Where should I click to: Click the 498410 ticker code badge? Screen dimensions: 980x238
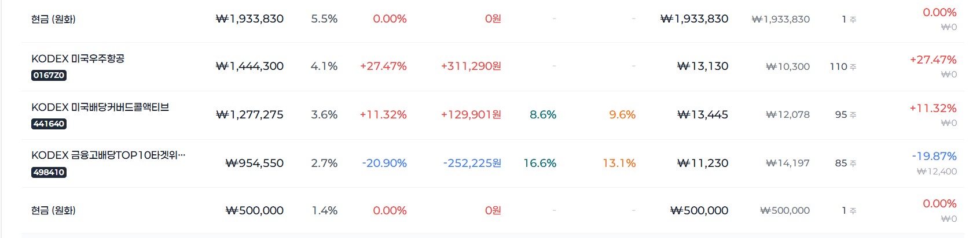tap(49, 172)
